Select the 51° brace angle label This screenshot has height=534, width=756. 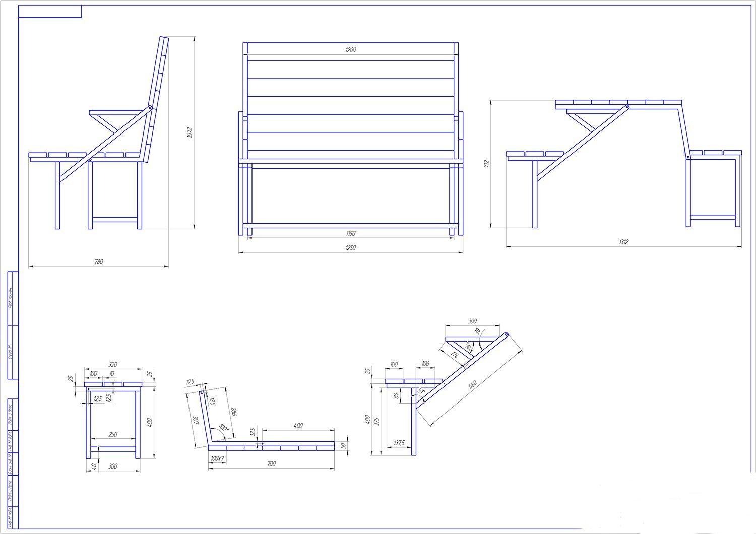(421, 391)
